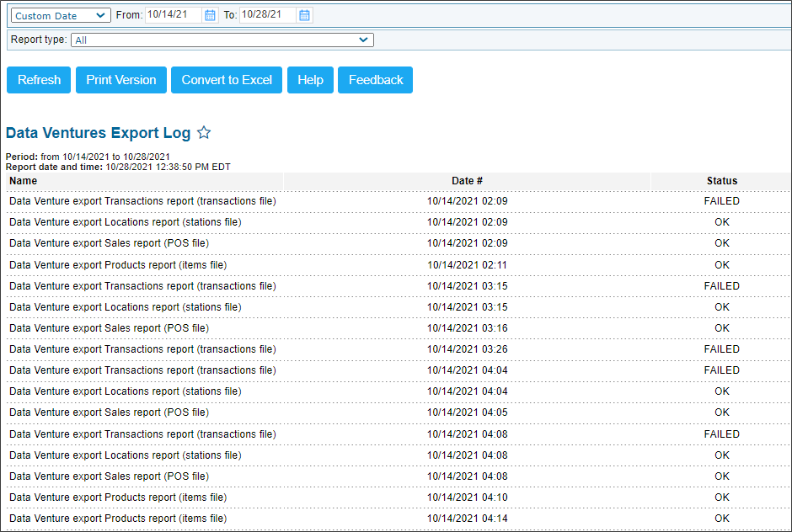Click inside the From date input field
This screenshot has height=532, width=792.
pos(173,14)
